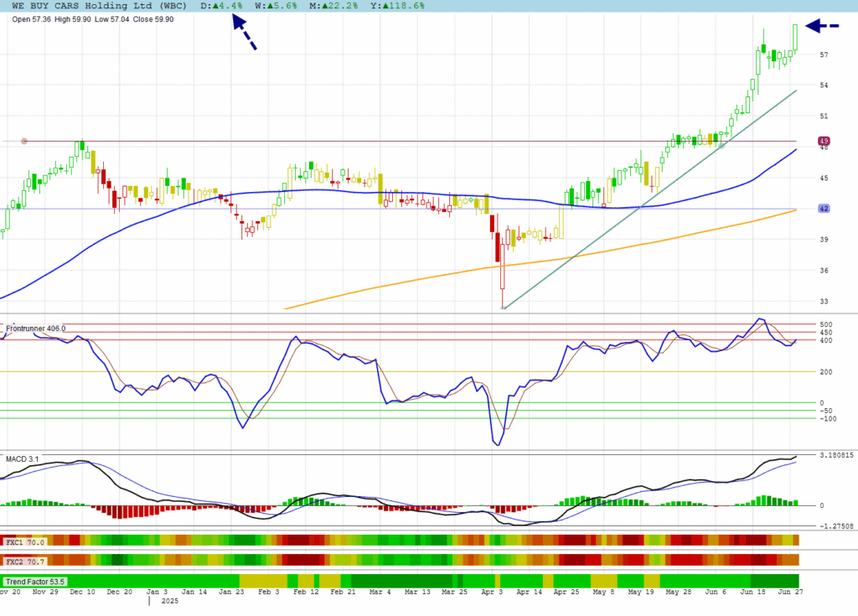
Task: Click the Jan 3 date label
Action: [157, 592]
